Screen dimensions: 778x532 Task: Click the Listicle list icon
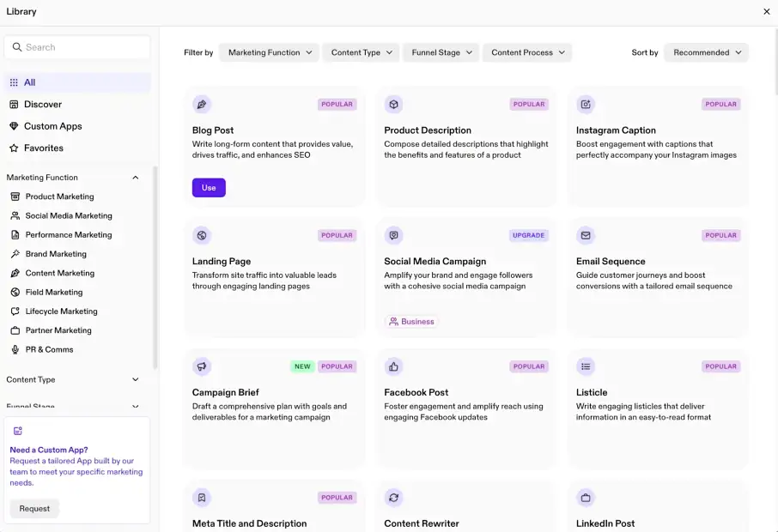point(586,366)
